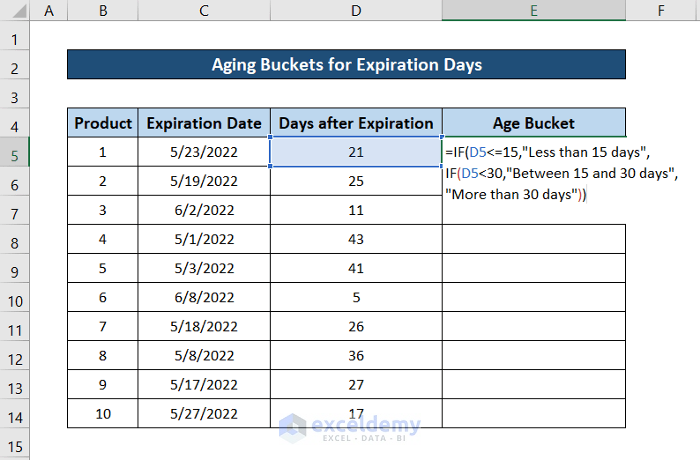Click the title cell Aging Buckets for Expiration Days

pyautogui.click(x=346, y=65)
